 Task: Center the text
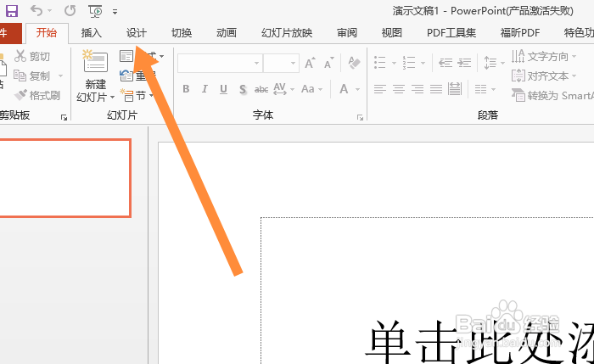(399, 89)
